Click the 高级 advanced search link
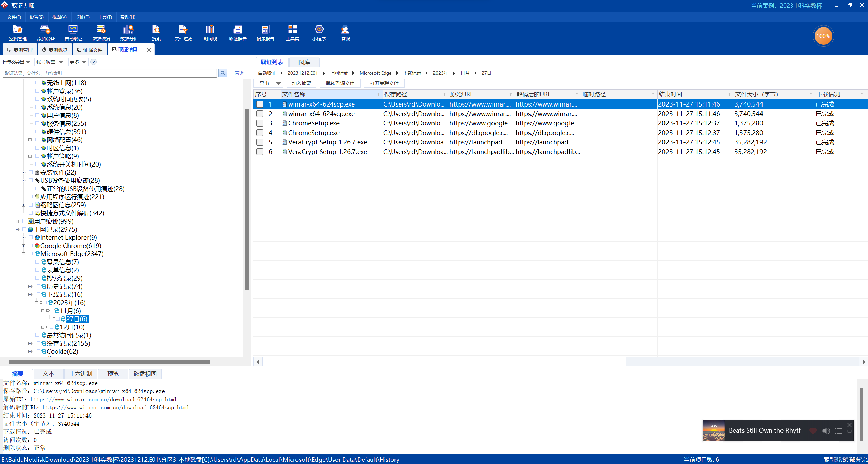 pyautogui.click(x=239, y=73)
